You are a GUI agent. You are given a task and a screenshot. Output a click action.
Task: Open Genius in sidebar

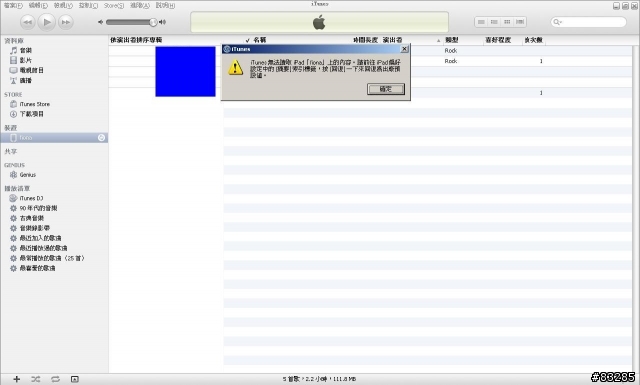pyautogui.click(x=27, y=175)
